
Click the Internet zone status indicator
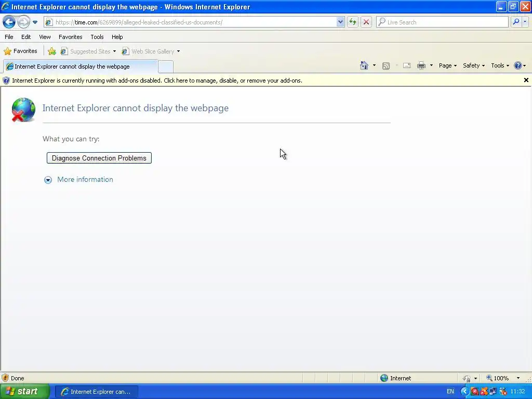[x=395, y=378]
